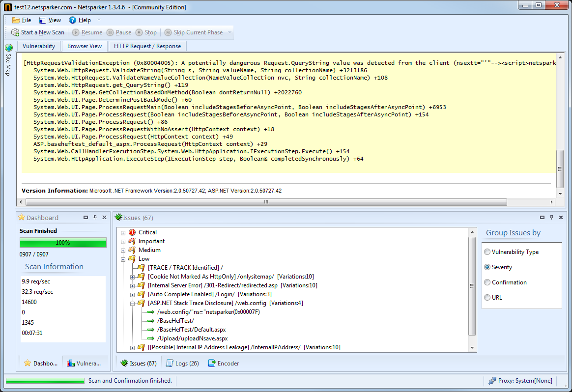The height and width of the screenshot is (392, 572).
Task: Expand Internal Server Error node
Action: point(132,286)
